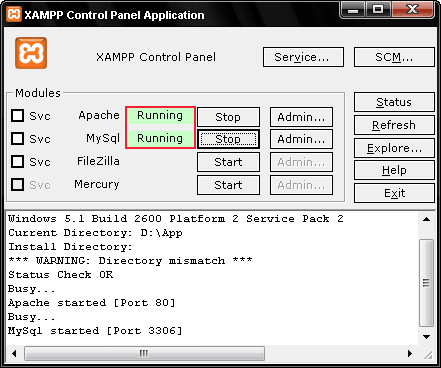441x368 pixels.
Task: Stop the Apache module
Action: 228,117
